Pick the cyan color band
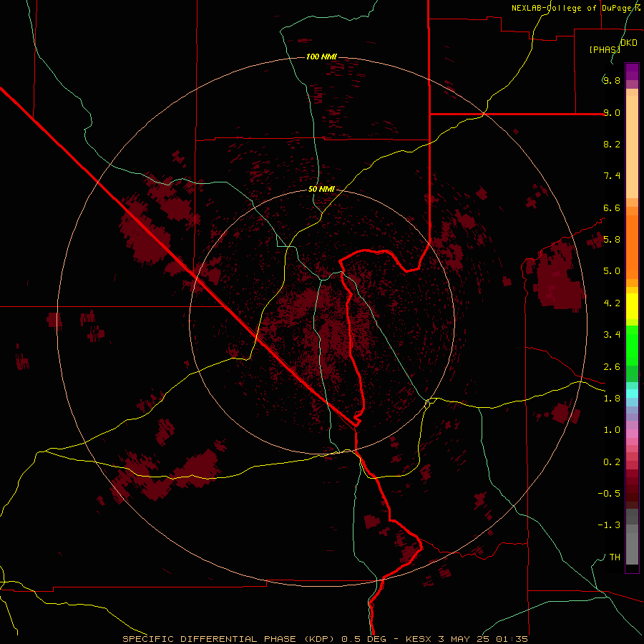This screenshot has height=644, width=644. tap(632, 394)
